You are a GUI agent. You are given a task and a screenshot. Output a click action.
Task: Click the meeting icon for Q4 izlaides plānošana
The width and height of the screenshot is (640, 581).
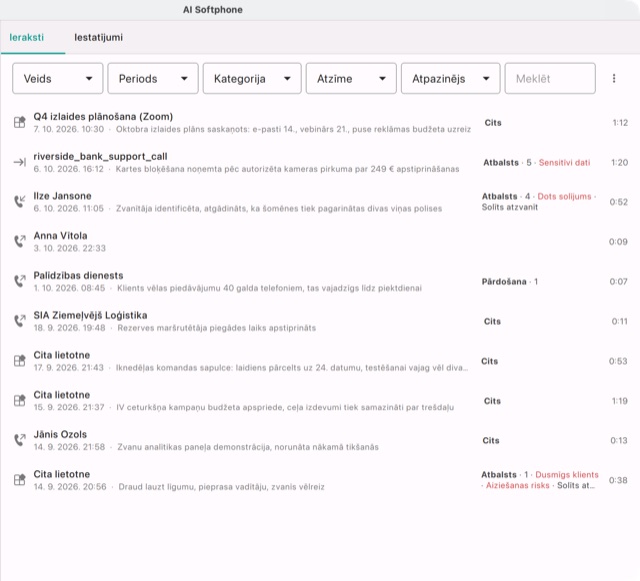pos(20,122)
